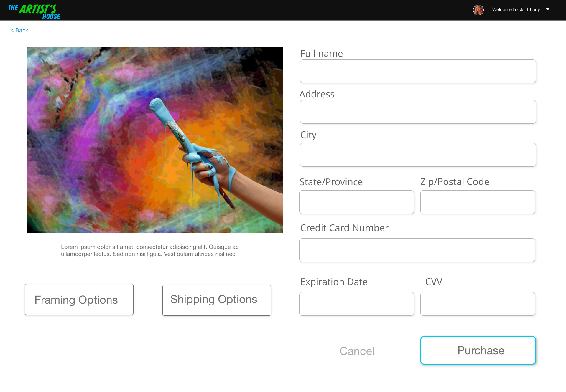Click the Welcome back, Tiffany text

tap(516, 10)
